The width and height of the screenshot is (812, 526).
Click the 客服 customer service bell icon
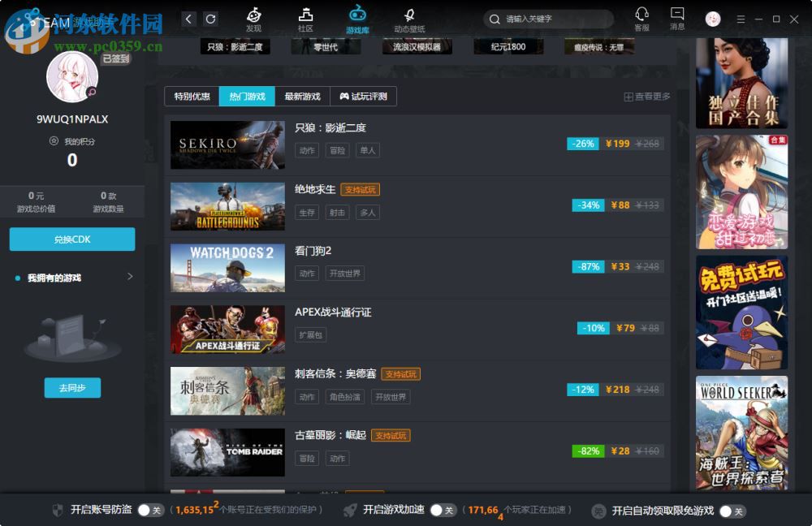pos(641,16)
